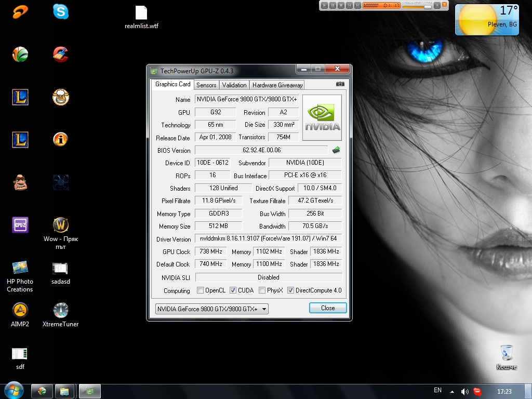Show hidden system tray icons
Screen dimensions: 532x399
(x=452, y=392)
